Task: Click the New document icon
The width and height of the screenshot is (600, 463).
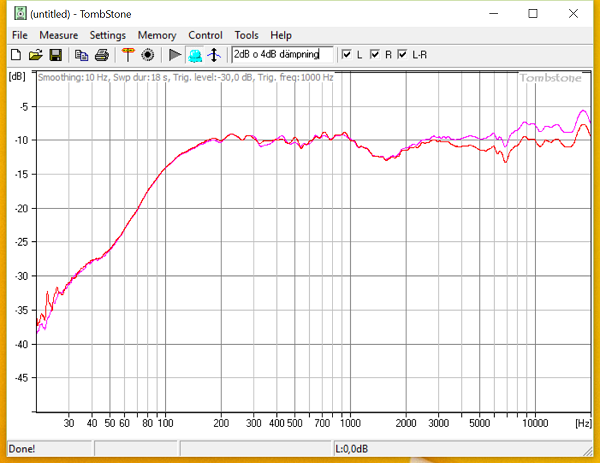Action: click(16, 55)
